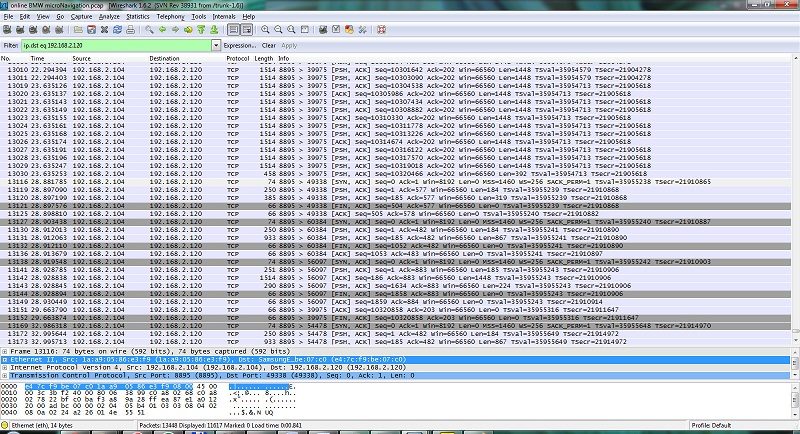This screenshot has width=800, height=434.
Task: Clear the display filter
Action: tap(269, 45)
